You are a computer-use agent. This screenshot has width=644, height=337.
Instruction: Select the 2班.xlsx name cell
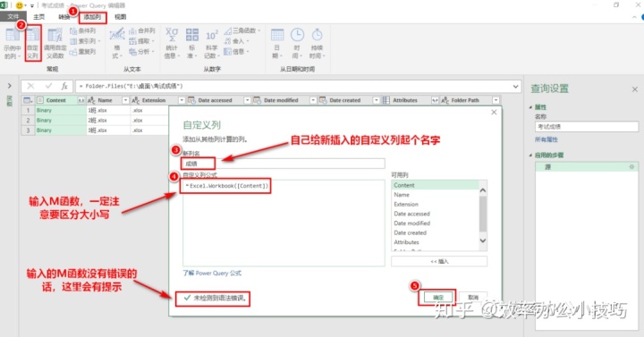(108, 121)
